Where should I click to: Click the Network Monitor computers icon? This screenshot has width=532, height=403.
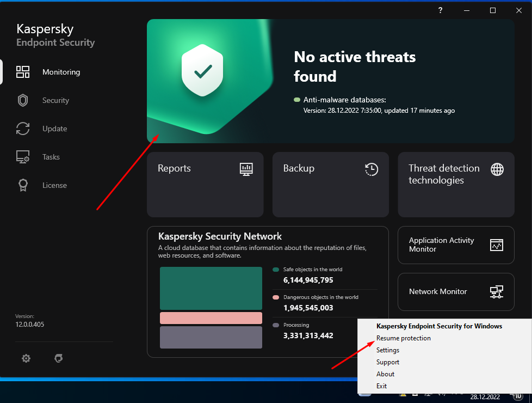pos(497,292)
